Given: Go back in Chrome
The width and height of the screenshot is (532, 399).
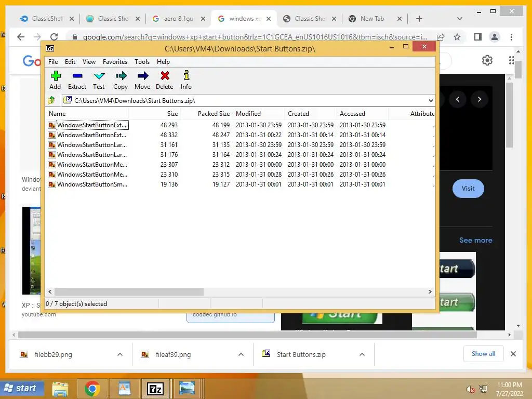Looking at the screenshot, I should 21,37.
